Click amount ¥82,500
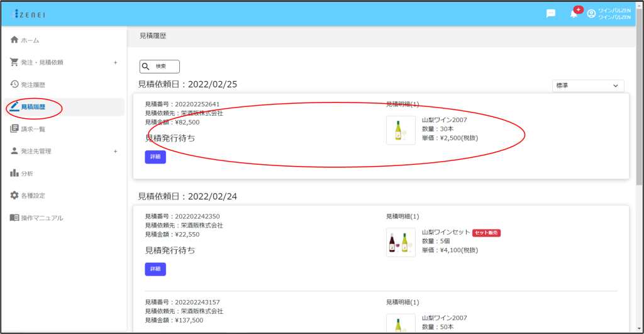 (187, 122)
